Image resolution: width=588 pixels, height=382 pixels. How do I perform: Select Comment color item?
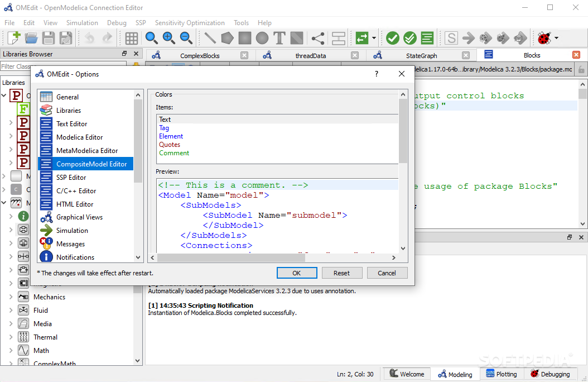click(174, 153)
